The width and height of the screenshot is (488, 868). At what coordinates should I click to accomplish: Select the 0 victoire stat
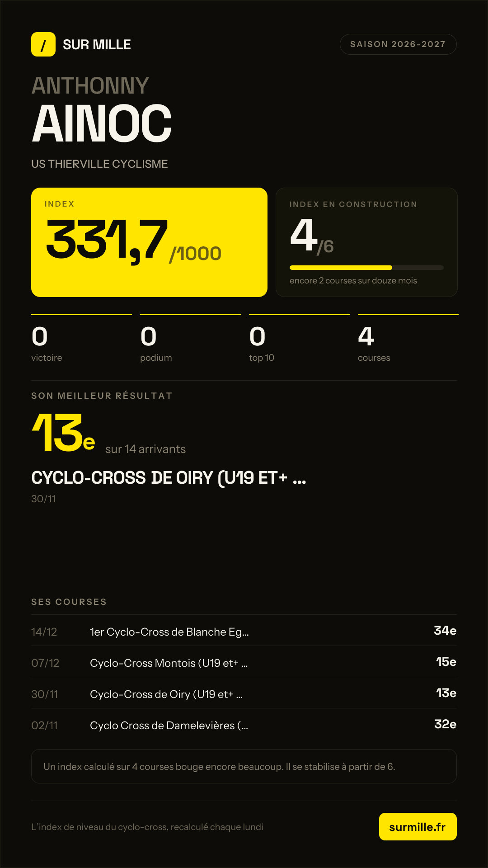[81, 339]
